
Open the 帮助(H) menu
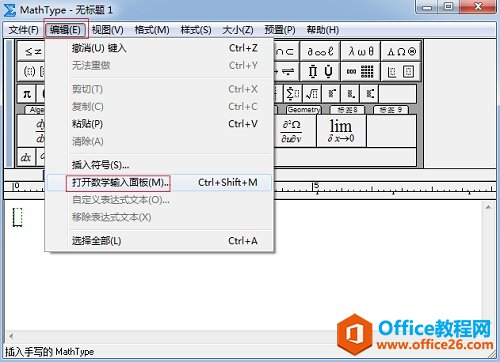[x=323, y=30]
